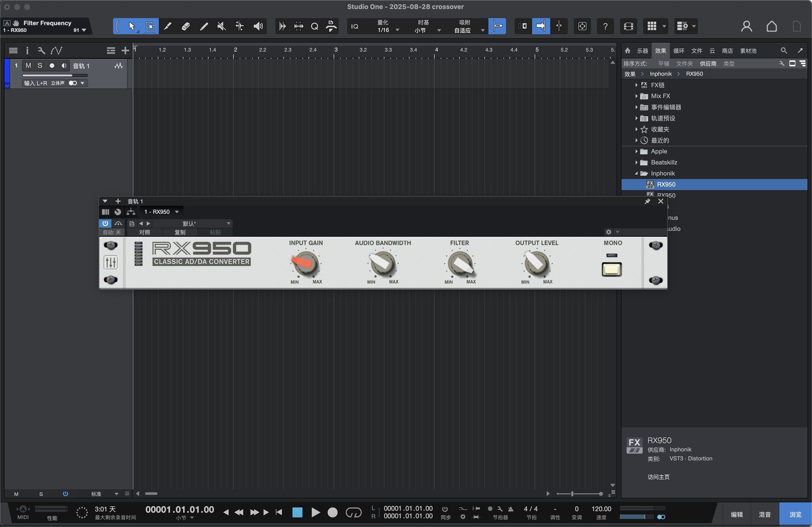Image resolution: width=812 pixels, height=527 pixels.
Task: Open the browser home icon
Action: pyautogui.click(x=628, y=51)
